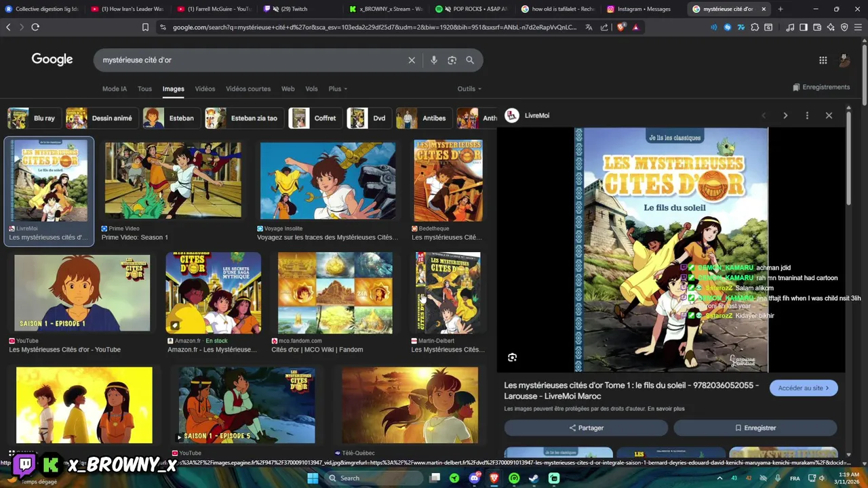
Task: Open the Brave Shields lion icon
Action: click(620, 27)
